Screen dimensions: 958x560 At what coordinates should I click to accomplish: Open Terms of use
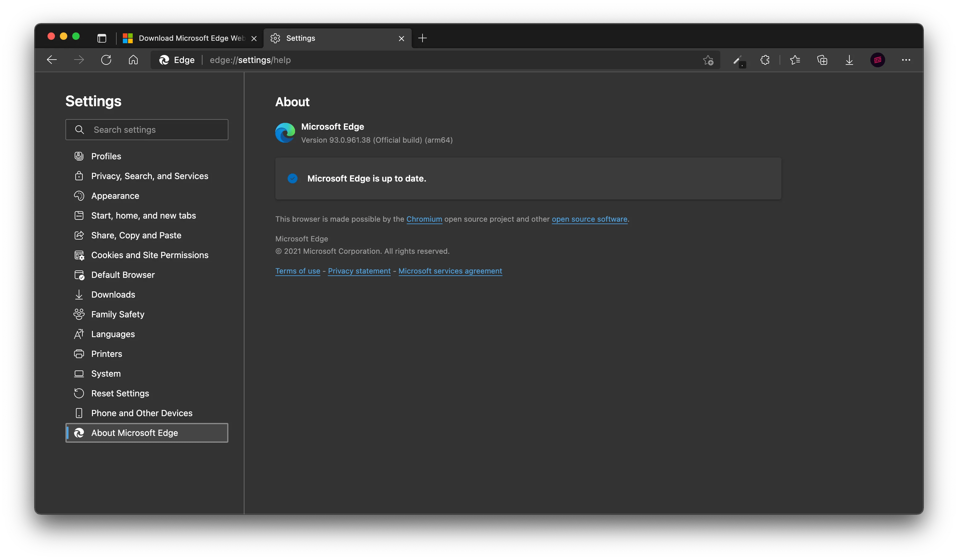298,271
